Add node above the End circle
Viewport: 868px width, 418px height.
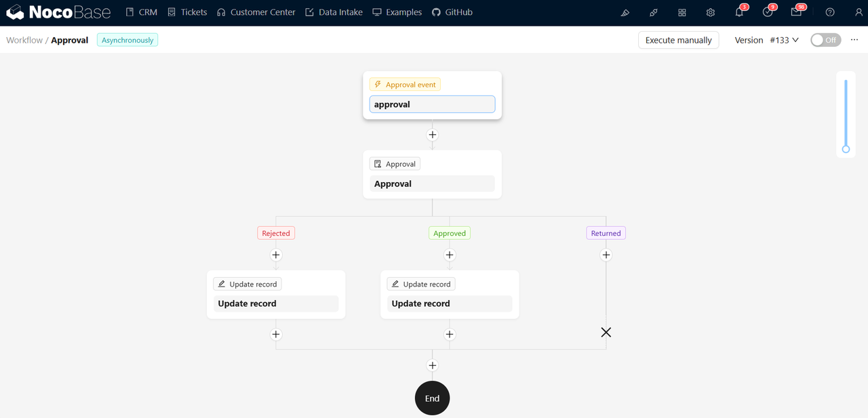click(x=432, y=366)
